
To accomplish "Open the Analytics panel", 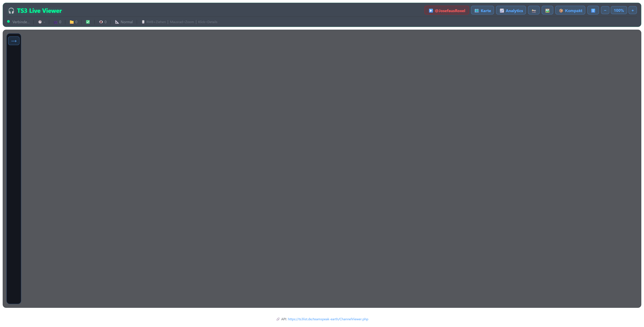I will click(x=511, y=10).
